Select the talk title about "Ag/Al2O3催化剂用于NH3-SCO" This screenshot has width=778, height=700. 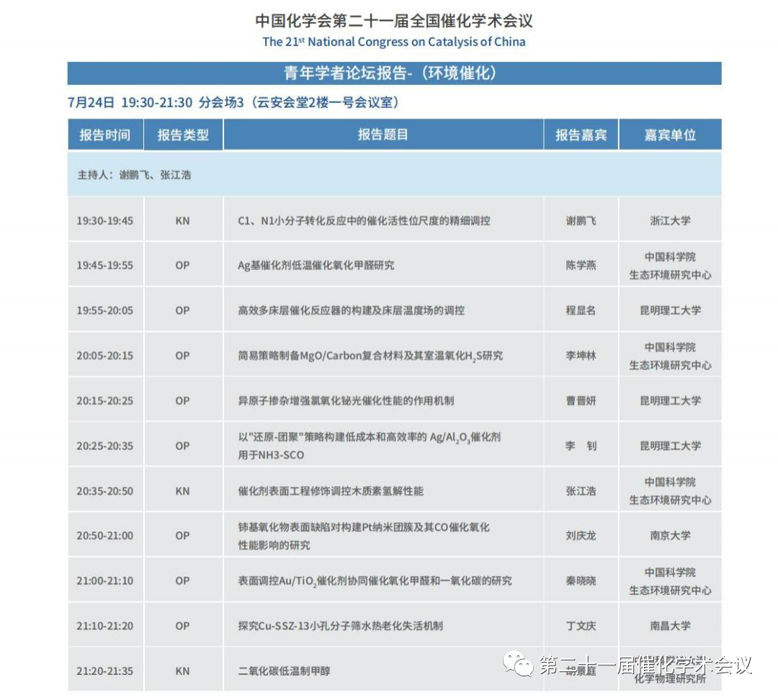coord(369,446)
